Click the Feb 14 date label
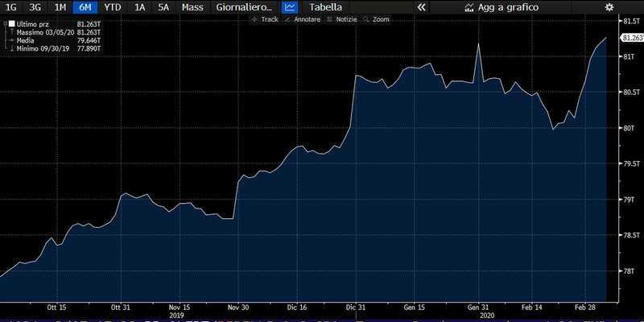This screenshot has width=644, height=322. [x=532, y=308]
